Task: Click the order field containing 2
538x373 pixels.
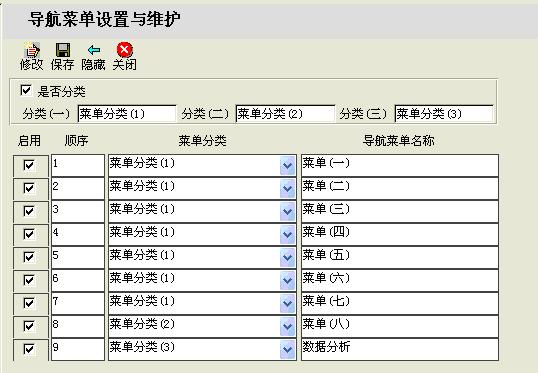Action: click(78, 188)
